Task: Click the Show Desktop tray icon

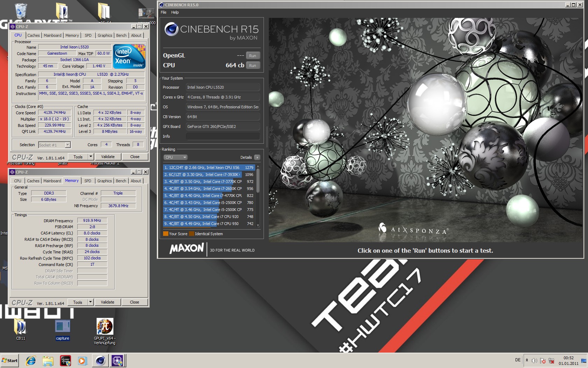Action: click(x=584, y=361)
